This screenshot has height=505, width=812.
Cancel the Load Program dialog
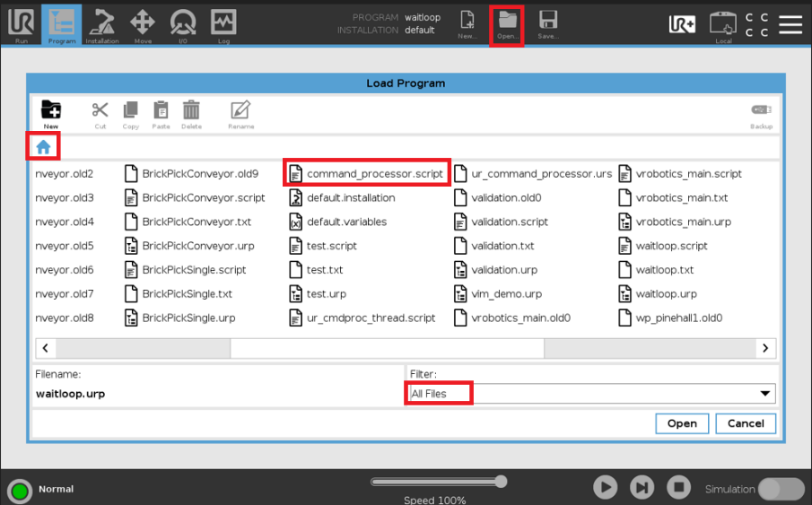pyautogui.click(x=746, y=423)
